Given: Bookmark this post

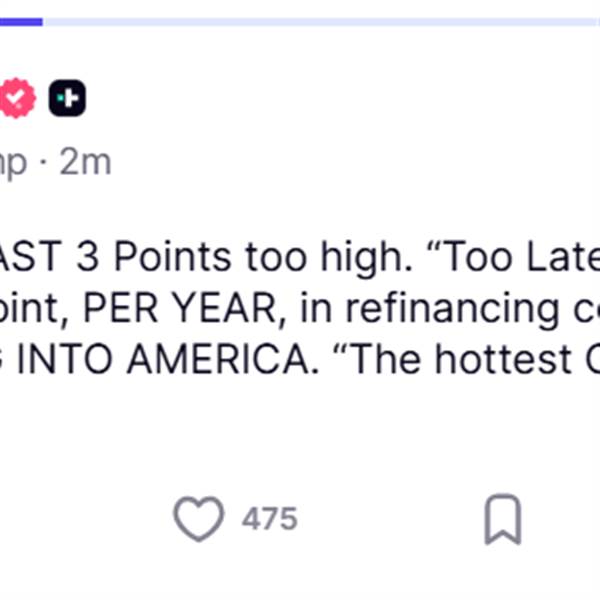Looking at the screenshot, I should (x=503, y=519).
